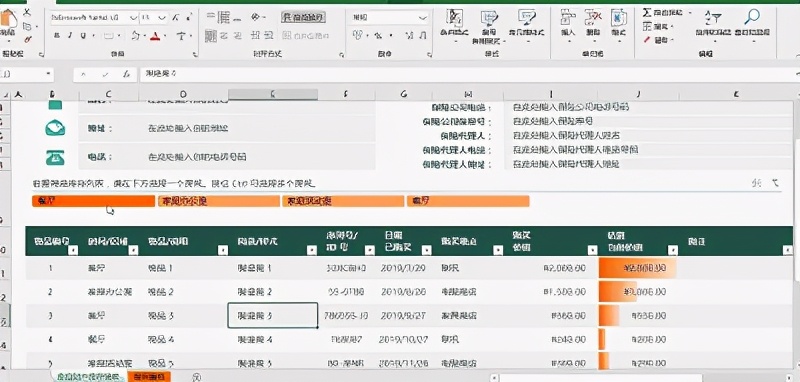Click the formula bar input field
This screenshot has height=382, width=800.
468,74
